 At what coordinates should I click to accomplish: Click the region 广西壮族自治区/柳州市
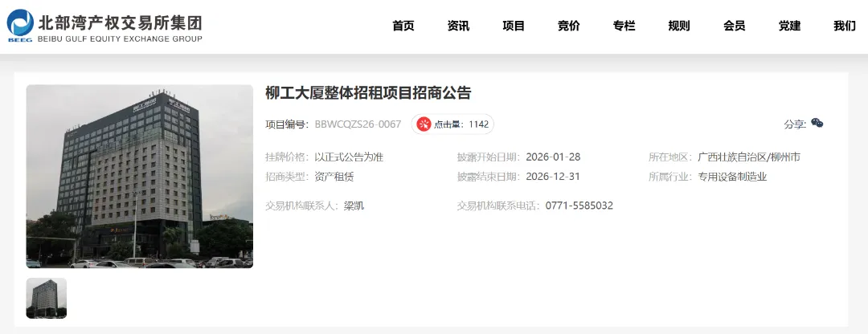click(x=749, y=157)
